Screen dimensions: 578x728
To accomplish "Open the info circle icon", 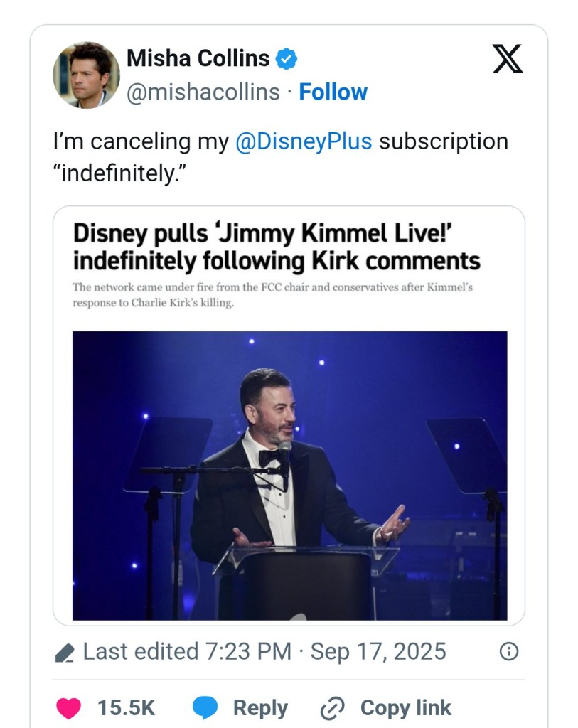I will tap(508, 651).
